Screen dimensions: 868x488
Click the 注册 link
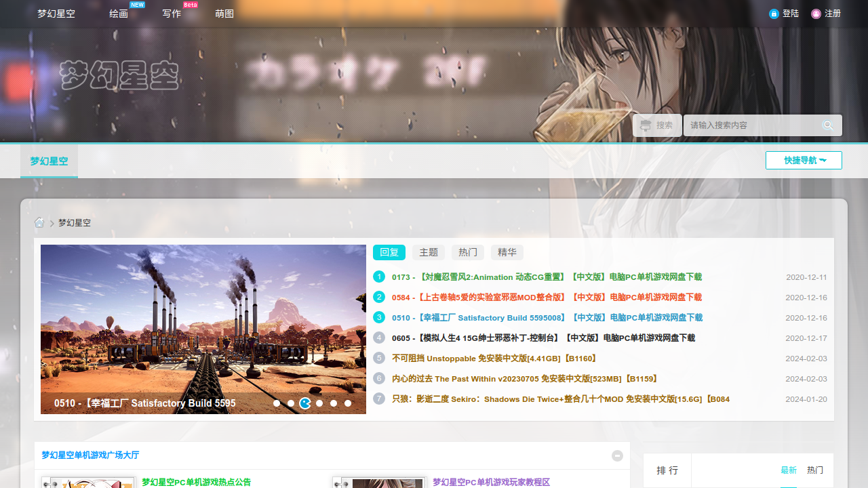(833, 14)
